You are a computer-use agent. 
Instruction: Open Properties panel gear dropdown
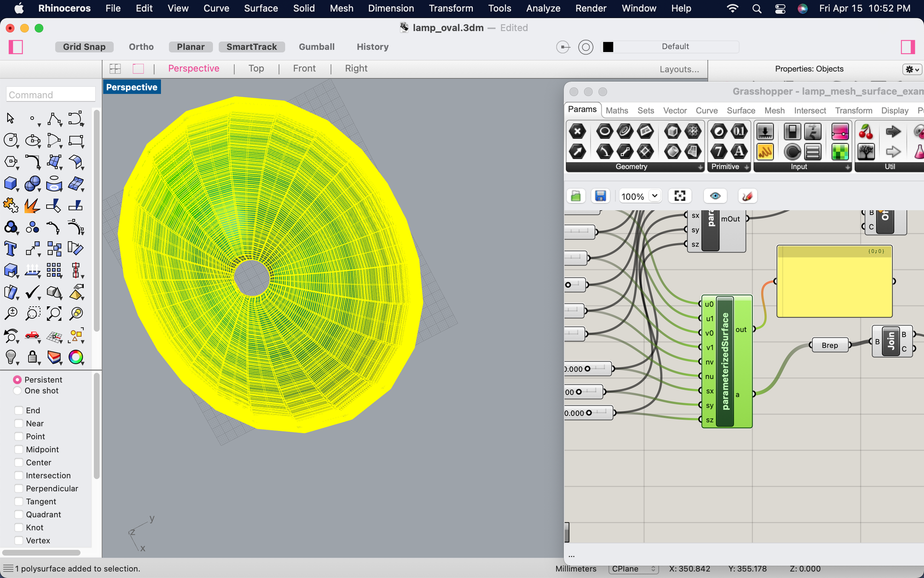912,69
